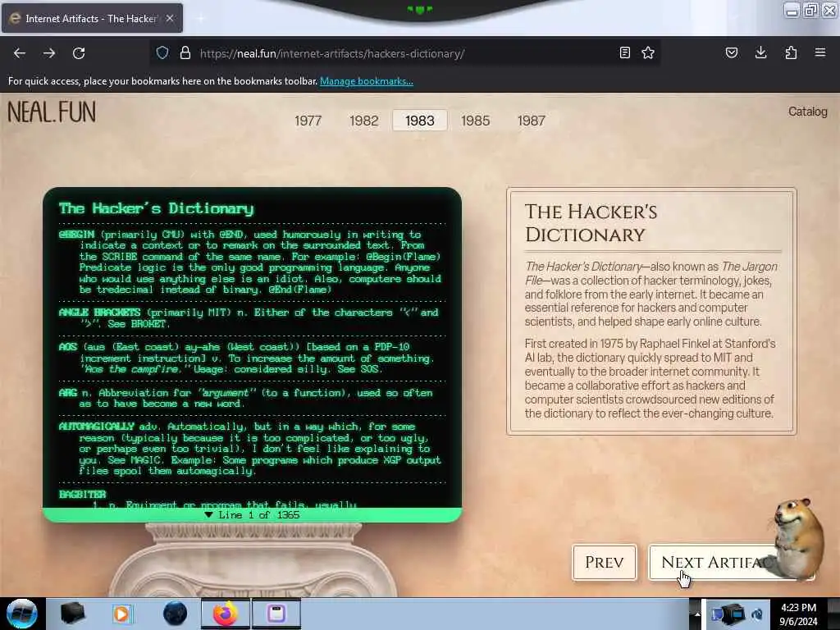The width and height of the screenshot is (840, 630).
Task: Click the @BEGIN dictionary entry heading
Action: point(76,234)
